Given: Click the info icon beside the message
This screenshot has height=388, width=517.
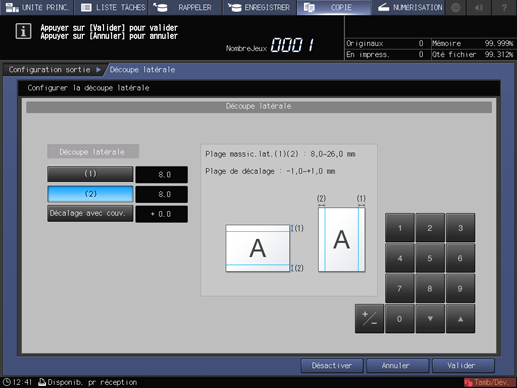Looking at the screenshot, I should [23, 31].
